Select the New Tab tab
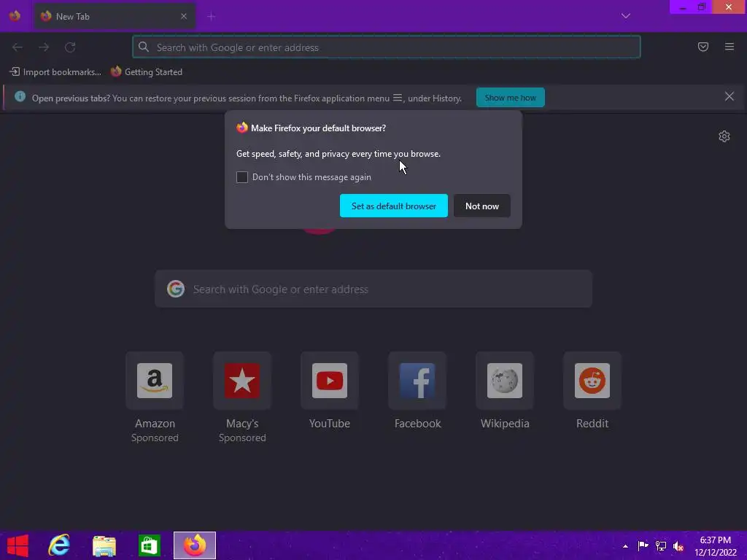The height and width of the screenshot is (560, 747). point(115,16)
